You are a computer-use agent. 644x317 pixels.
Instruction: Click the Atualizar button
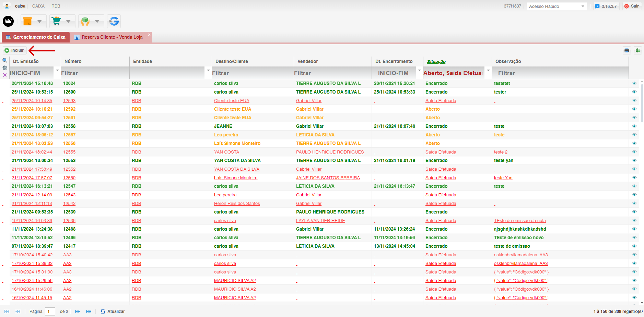click(113, 312)
